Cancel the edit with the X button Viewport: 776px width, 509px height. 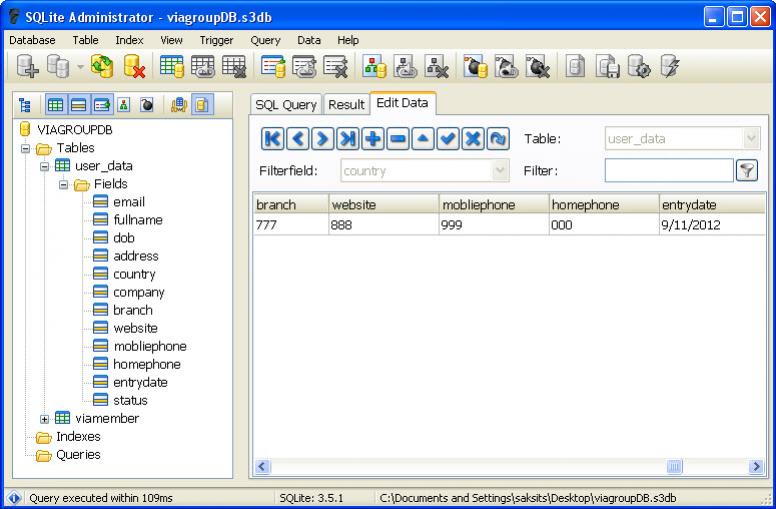472,139
